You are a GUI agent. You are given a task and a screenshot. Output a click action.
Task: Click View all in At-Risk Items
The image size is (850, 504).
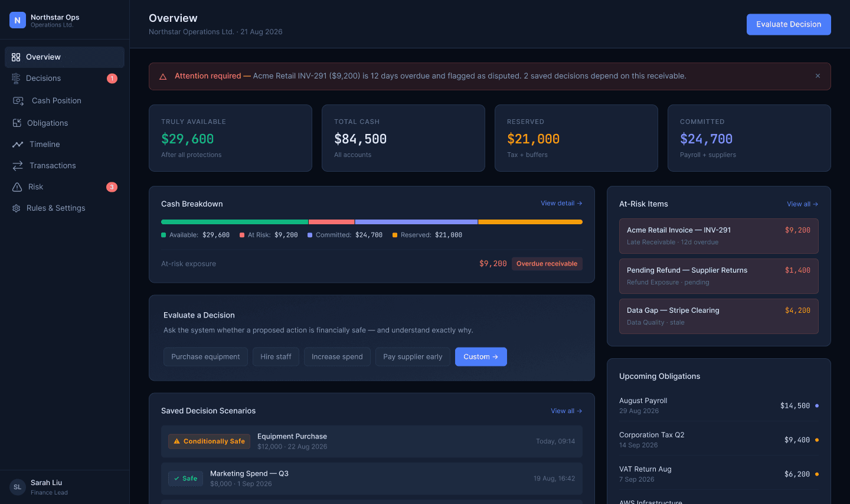802,204
